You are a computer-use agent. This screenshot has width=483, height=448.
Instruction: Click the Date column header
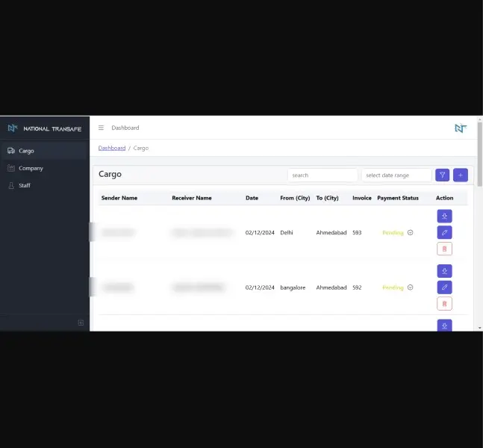252,198
